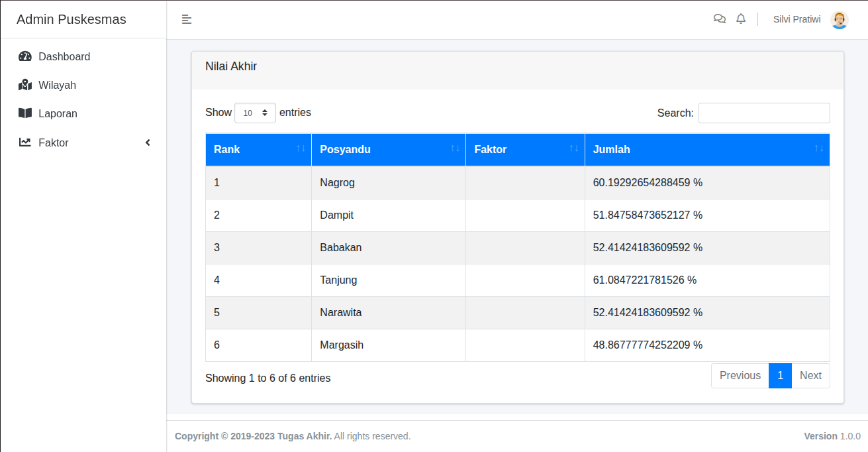Click the 51.84758473652127 % value

tap(648, 215)
